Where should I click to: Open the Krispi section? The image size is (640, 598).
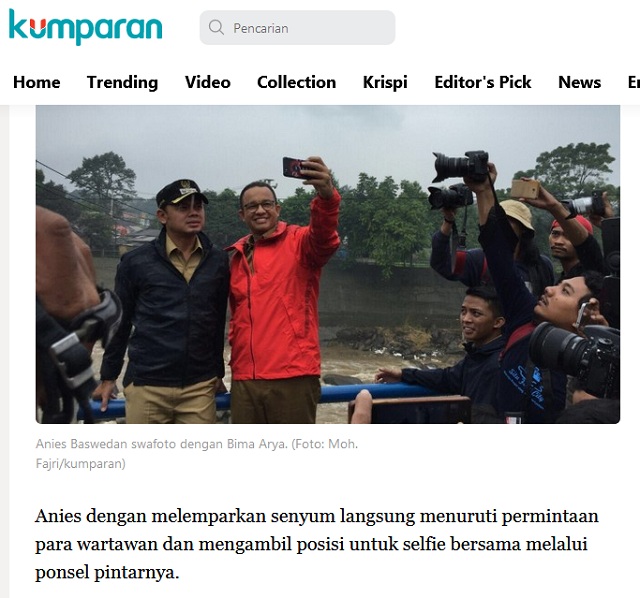(x=385, y=82)
